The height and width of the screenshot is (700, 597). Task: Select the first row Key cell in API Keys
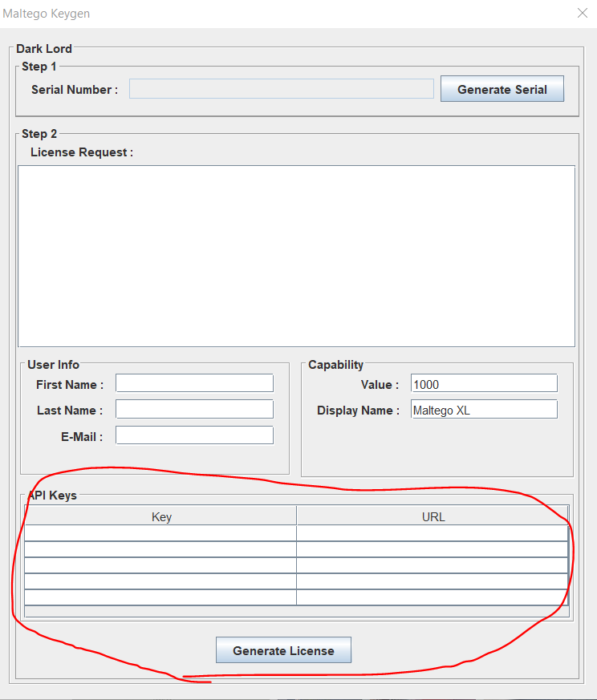tap(160, 533)
